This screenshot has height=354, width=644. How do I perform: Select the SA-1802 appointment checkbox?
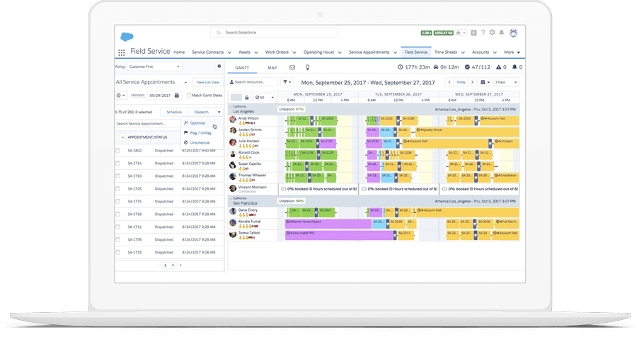118,151
